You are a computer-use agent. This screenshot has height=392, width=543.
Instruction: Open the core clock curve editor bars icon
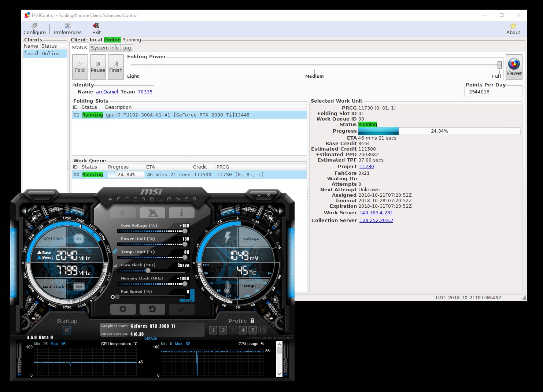point(116,265)
